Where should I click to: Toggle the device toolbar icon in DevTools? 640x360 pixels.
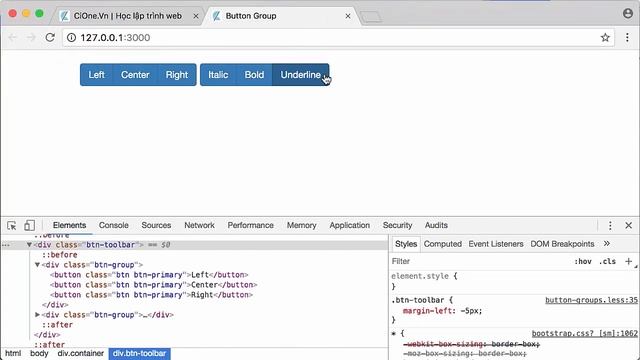(29, 225)
